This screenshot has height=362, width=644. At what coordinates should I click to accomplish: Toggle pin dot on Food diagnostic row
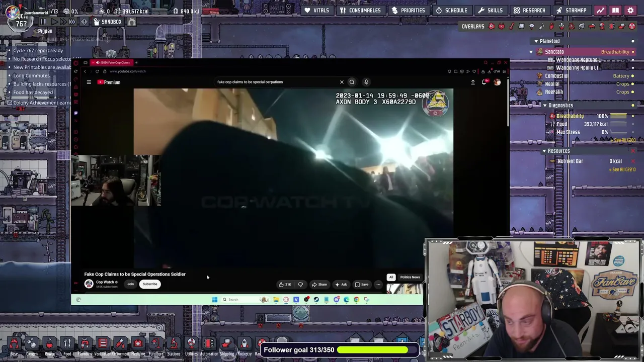coord(633,124)
